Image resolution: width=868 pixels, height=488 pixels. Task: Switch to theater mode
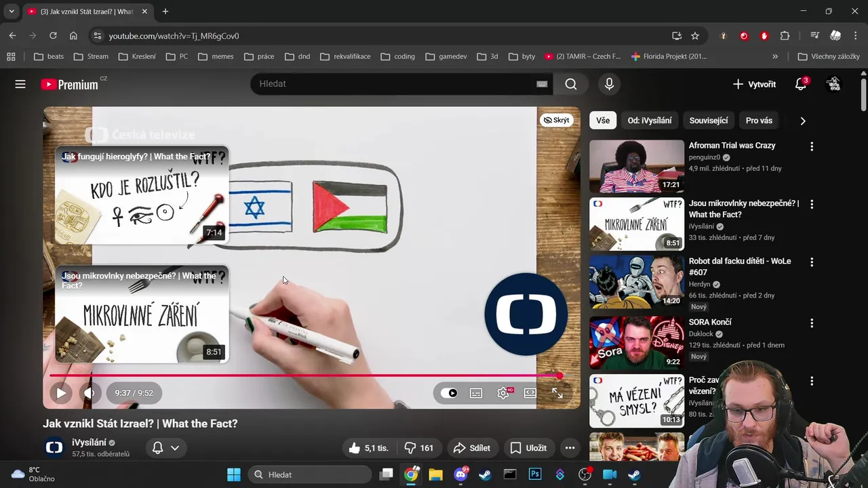tap(530, 393)
